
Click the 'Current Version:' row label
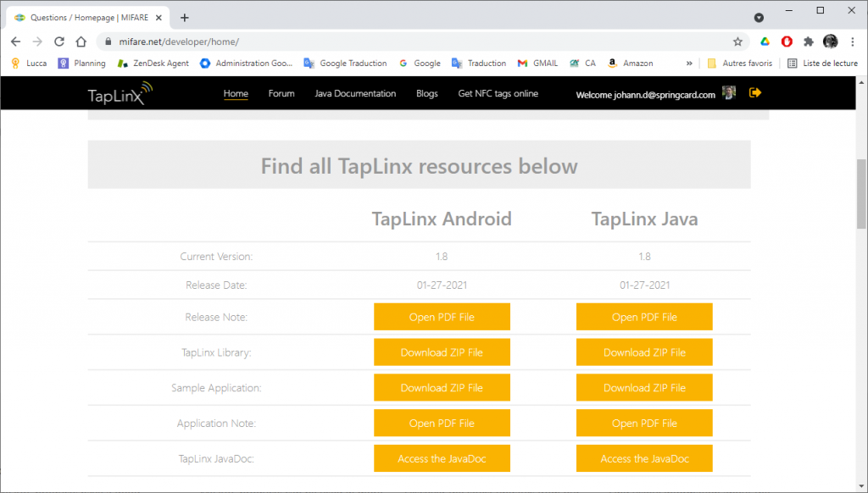216,257
